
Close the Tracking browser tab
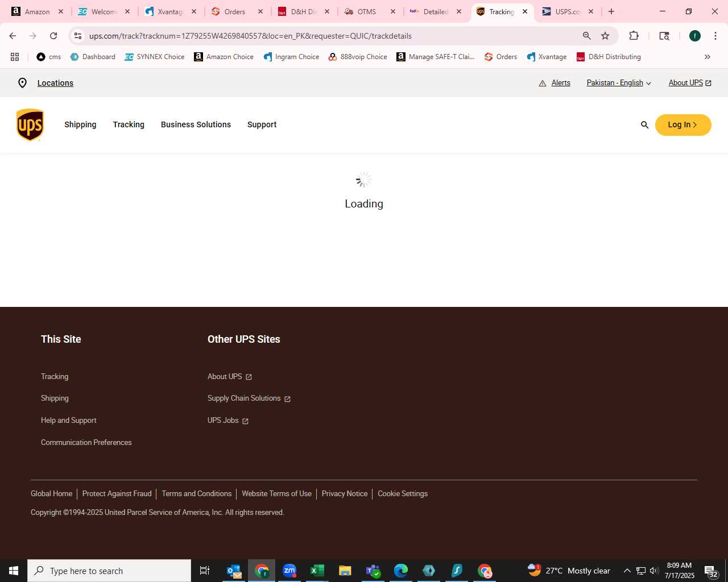point(525,11)
